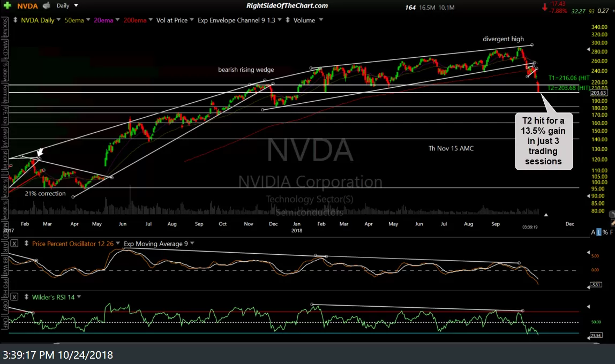
Task: Click the move arrows icon beside Volume
Action: (x=288, y=20)
